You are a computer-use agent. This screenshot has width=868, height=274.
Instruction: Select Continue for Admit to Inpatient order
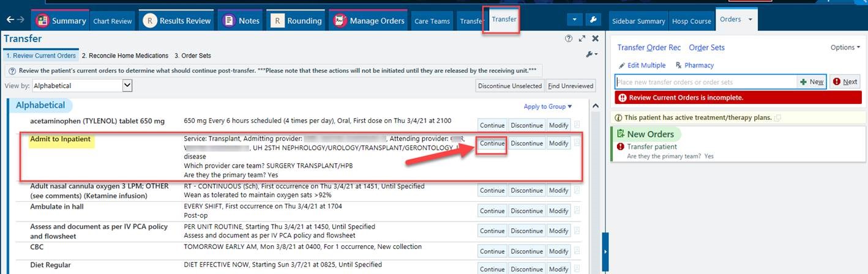(x=492, y=143)
